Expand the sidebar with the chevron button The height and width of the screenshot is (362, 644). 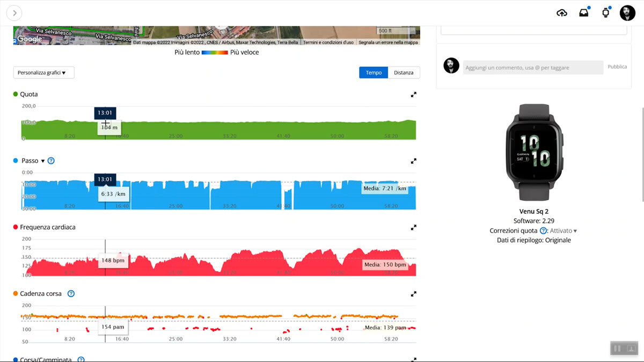tap(14, 13)
